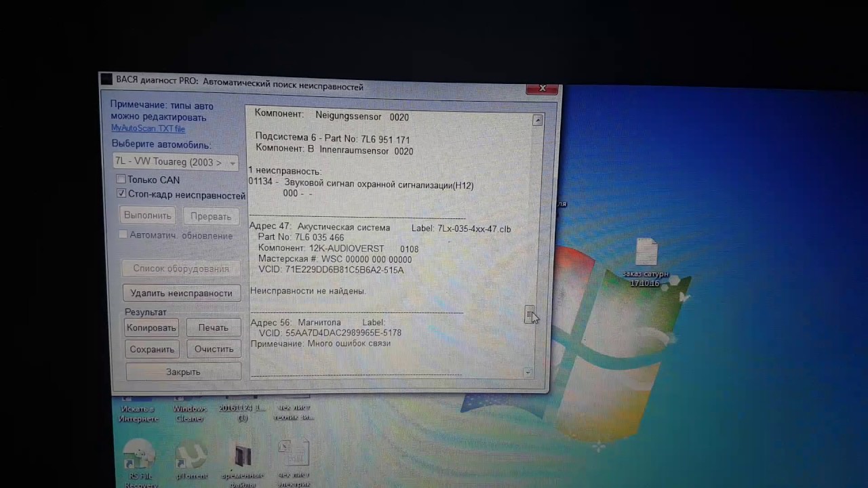Click the 'Неисправности не найдены.' line

308,291
